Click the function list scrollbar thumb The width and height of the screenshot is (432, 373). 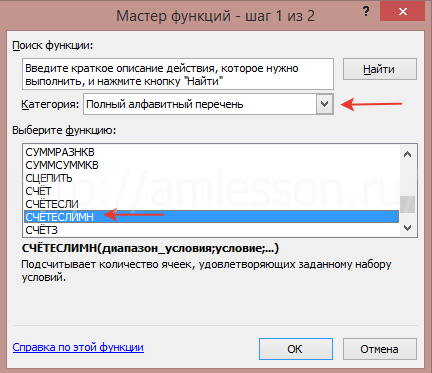407,204
